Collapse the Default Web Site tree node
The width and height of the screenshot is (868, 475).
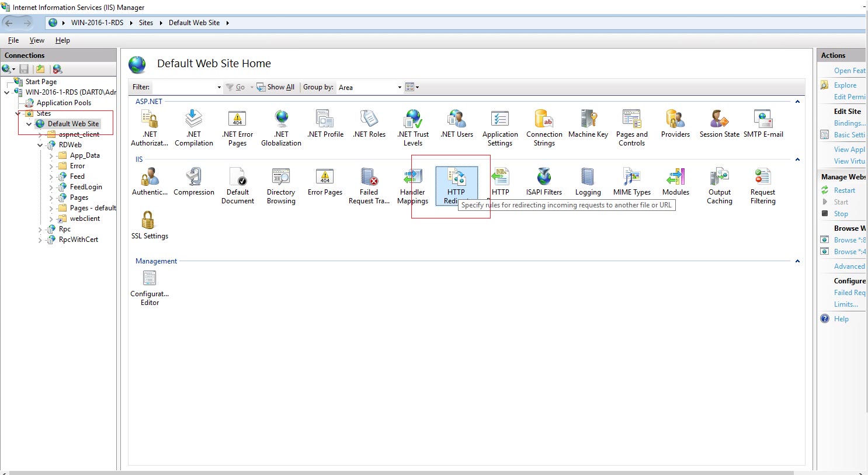click(29, 124)
